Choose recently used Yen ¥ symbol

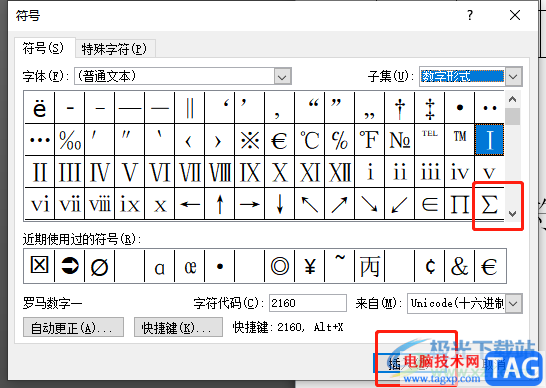click(310, 266)
